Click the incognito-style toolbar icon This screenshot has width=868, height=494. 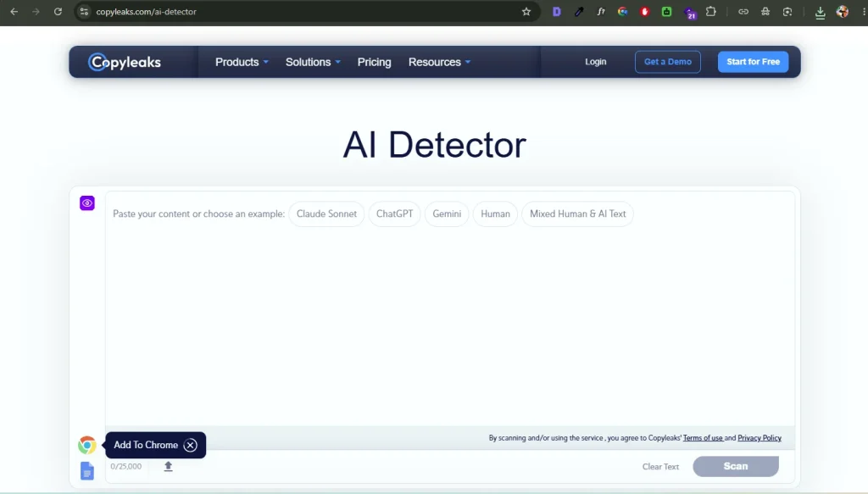(x=765, y=11)
